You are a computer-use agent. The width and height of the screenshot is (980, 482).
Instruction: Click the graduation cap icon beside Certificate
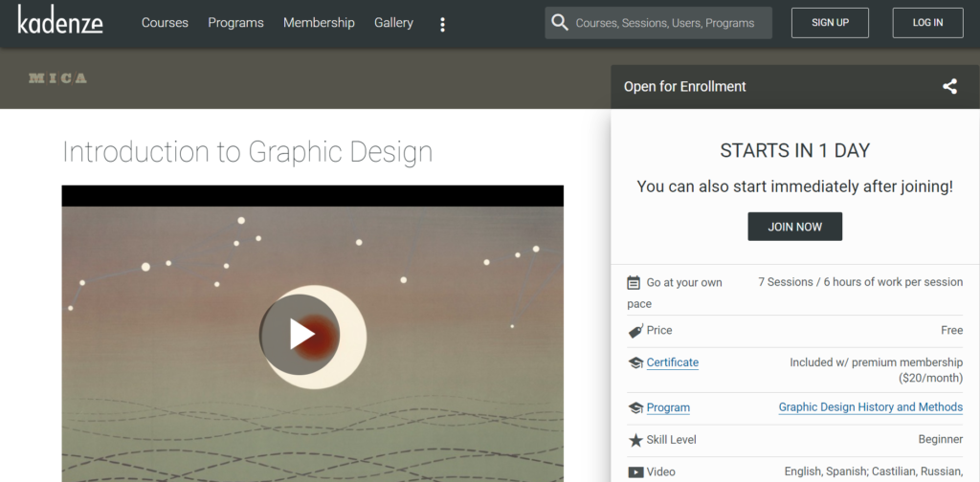(635, 362)
